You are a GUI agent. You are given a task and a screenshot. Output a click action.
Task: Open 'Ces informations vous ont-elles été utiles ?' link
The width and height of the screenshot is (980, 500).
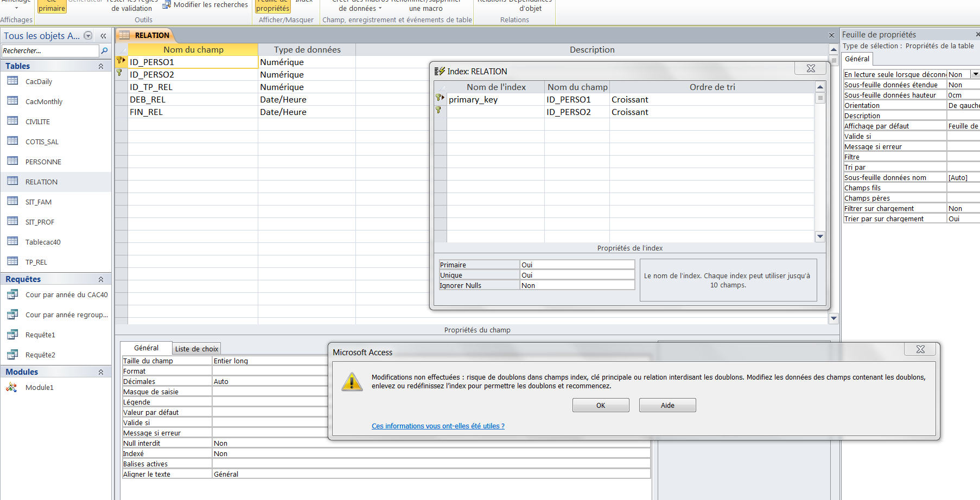pyautogui.click(x=438, y=426)
